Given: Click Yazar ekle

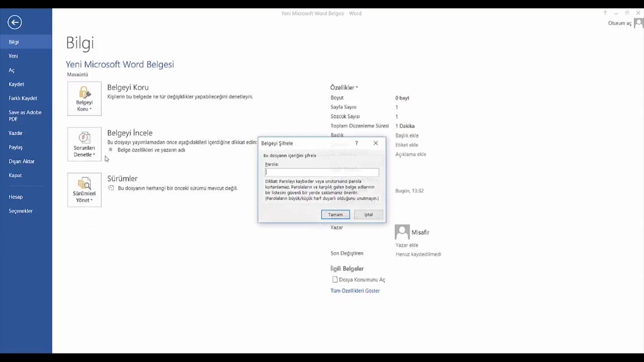Looking at the screenshot, I should coord(407,245).
